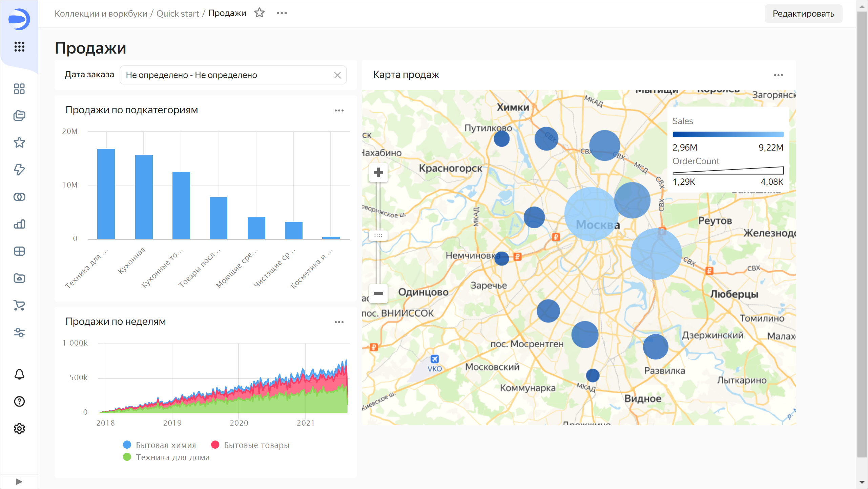Open Коллекции и воркбуки breadcrumb
The image size is (868, 489).
[x=101, y=14]
